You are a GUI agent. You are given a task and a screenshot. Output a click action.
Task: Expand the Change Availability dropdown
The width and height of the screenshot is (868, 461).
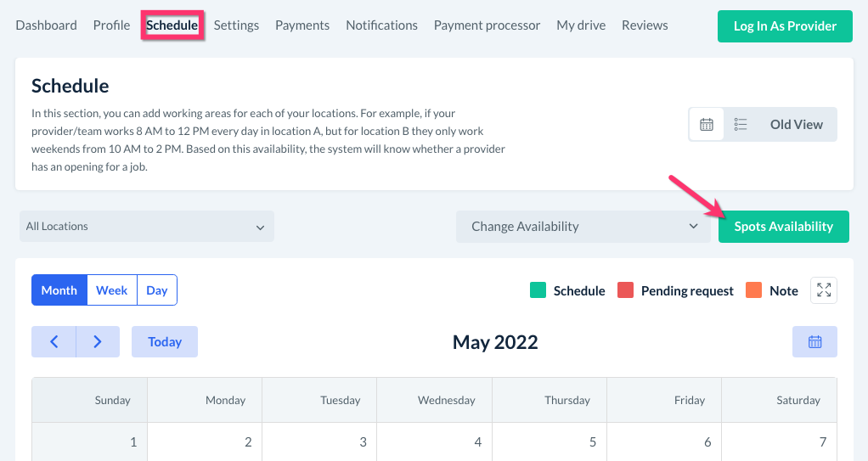[583, 227]
